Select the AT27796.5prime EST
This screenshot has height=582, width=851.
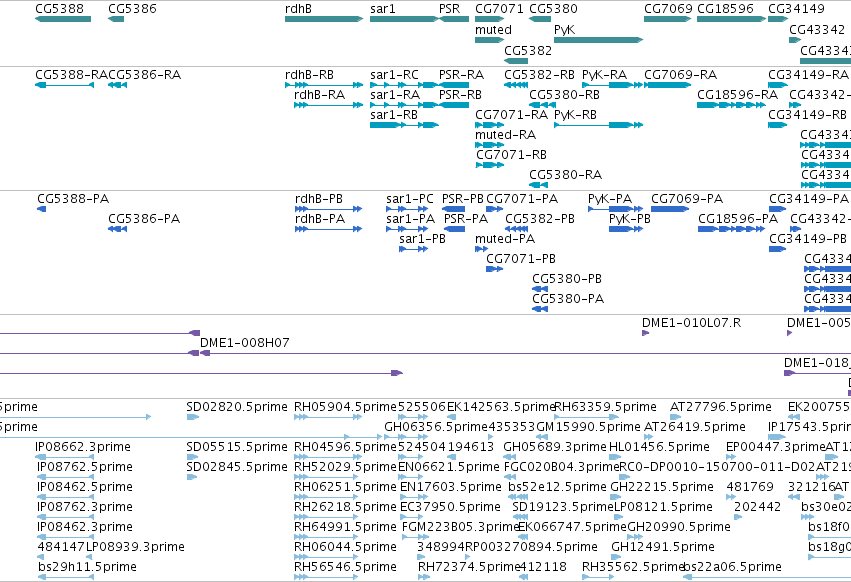coord(675,417)
